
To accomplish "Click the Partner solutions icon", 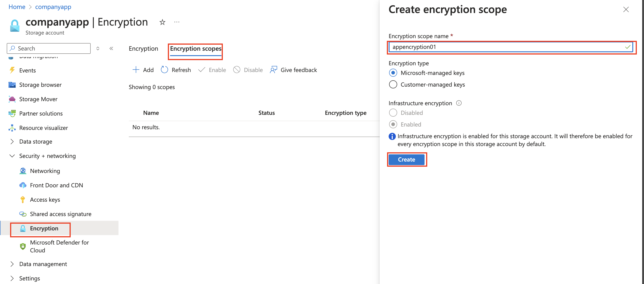I will click(12, 113).
